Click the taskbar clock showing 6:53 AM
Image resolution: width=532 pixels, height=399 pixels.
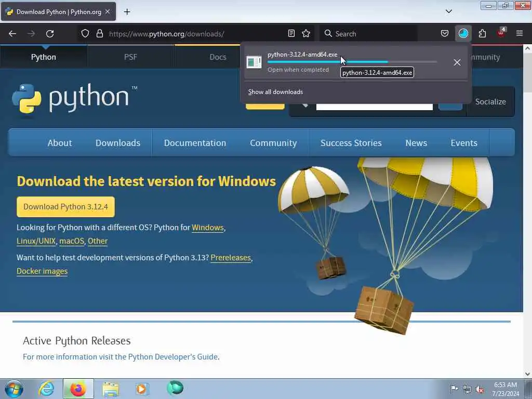tap(506, 389)
